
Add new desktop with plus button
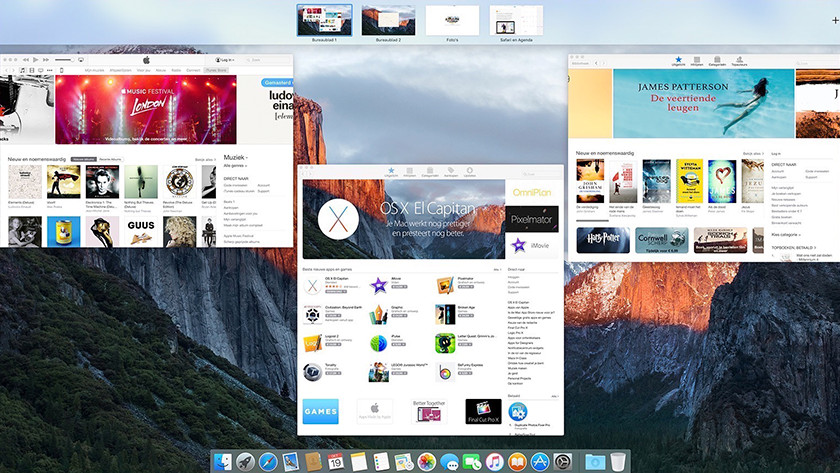click(x=835, y=20)
